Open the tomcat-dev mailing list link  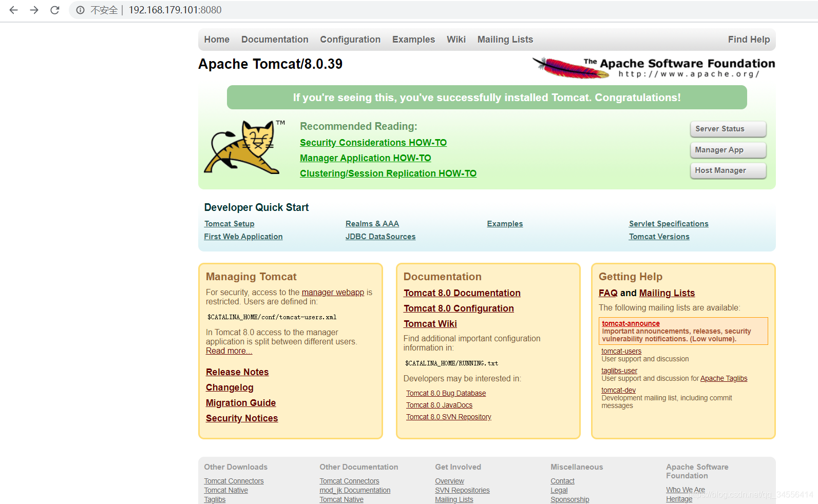(618, 390)
